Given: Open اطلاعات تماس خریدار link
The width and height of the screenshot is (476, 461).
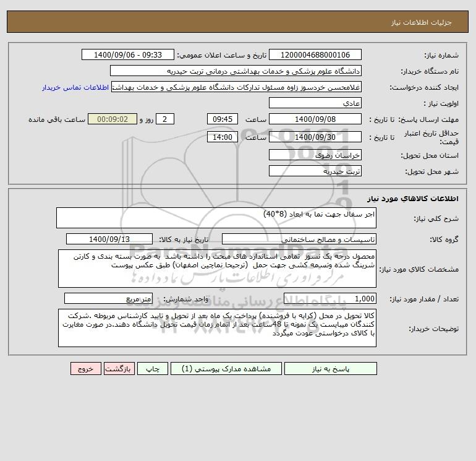Looking at the screenshot, I should click(x=75, y=87).
